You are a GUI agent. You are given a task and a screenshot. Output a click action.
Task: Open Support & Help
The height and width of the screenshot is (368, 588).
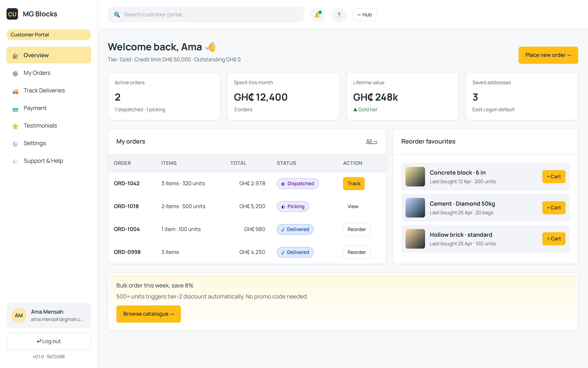(x=49, y=161)
